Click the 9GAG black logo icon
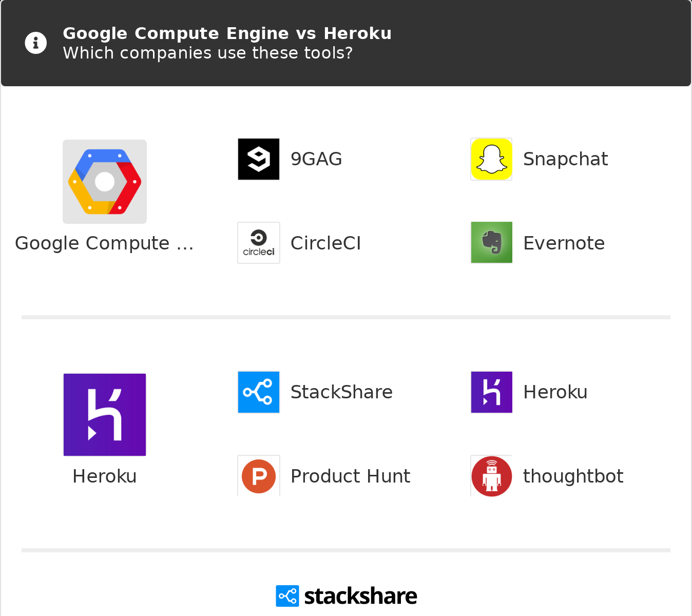The height and width of the screenshot is (616, 692). [259, 159]
